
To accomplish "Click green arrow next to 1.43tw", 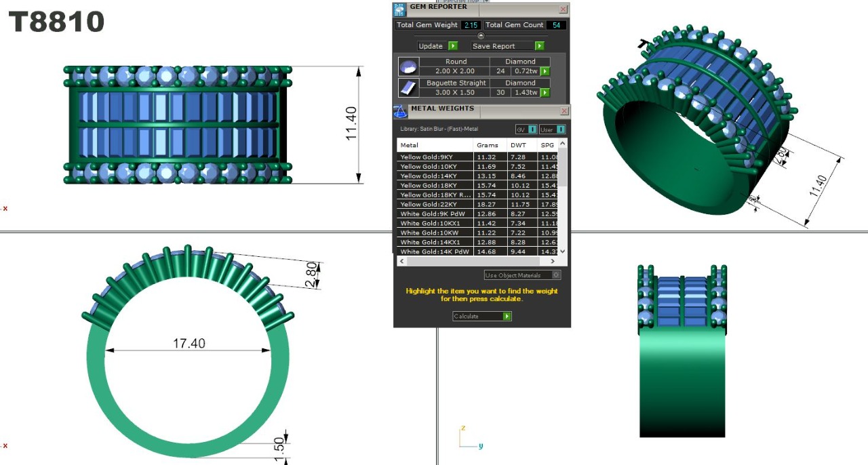I will pos(545,92).
